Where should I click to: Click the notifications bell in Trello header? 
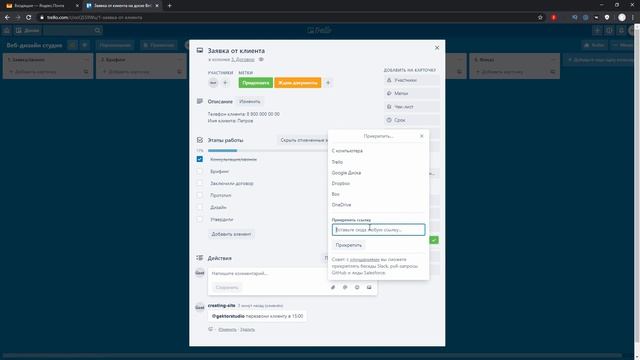coord(621,30)
